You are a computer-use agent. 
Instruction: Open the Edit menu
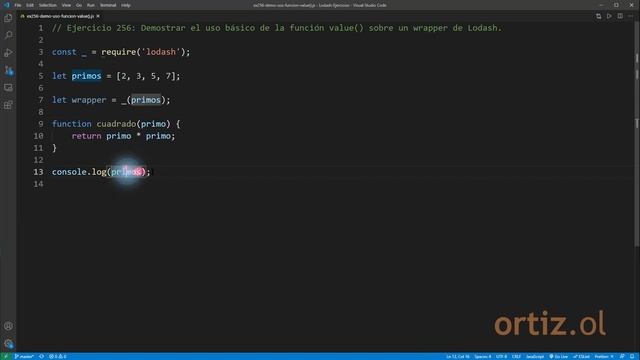[x=30, y=5]
